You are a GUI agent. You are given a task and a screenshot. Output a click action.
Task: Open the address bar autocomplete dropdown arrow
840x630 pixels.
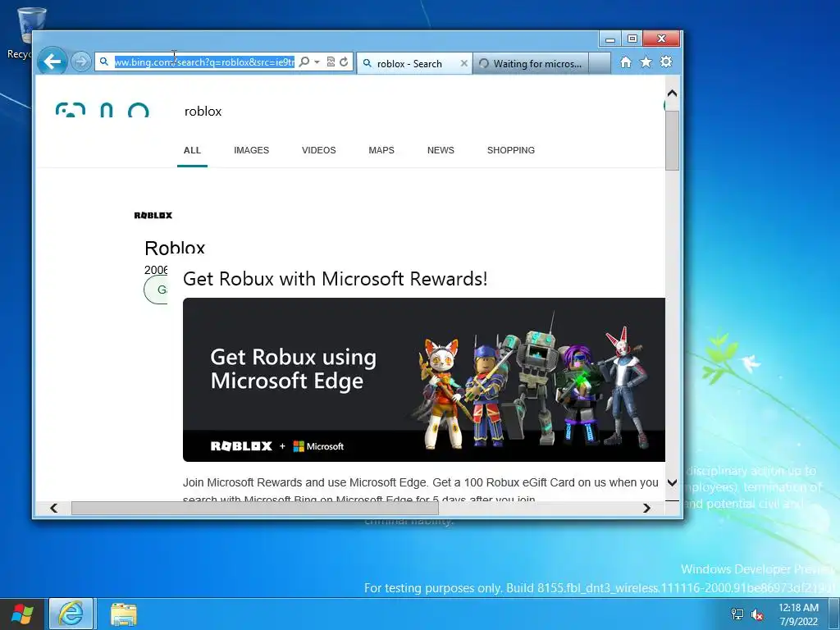[x=317, y=62]
